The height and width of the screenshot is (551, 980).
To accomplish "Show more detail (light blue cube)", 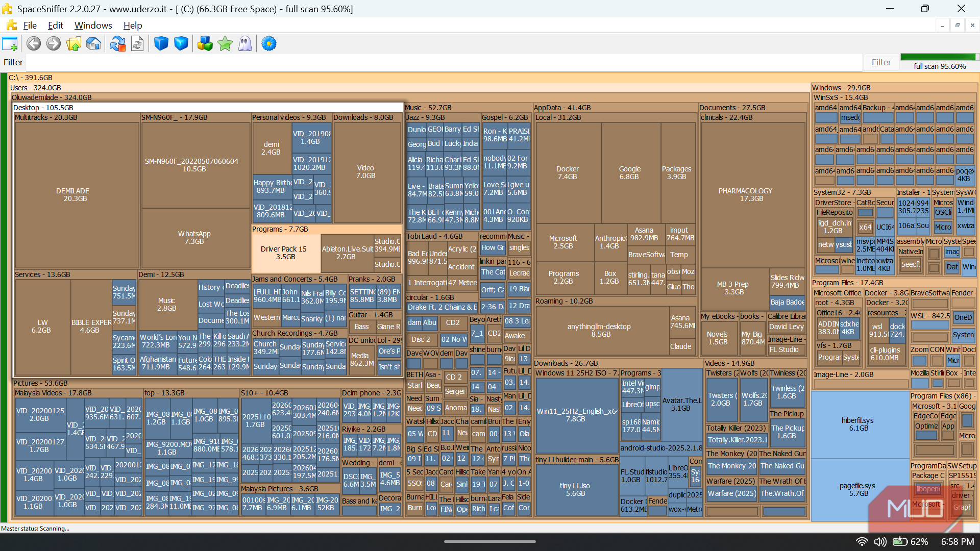I will coord(181,44).
